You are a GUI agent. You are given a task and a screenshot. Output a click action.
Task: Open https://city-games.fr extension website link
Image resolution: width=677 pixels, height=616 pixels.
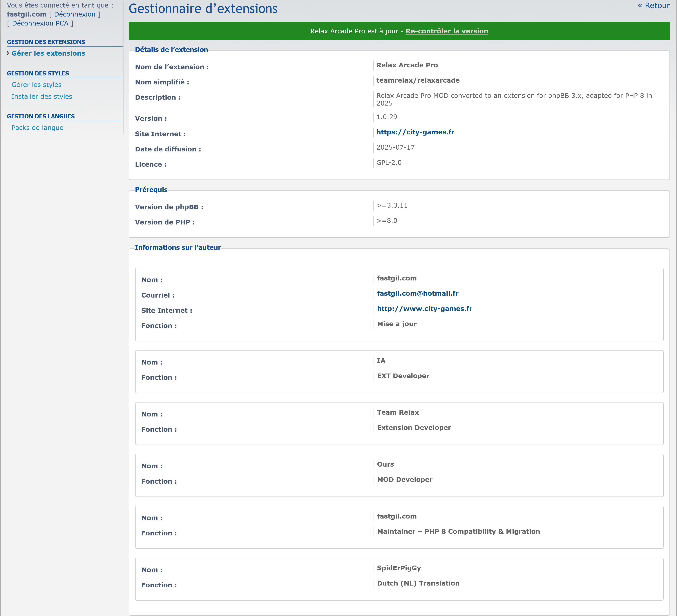coord(415,132)
